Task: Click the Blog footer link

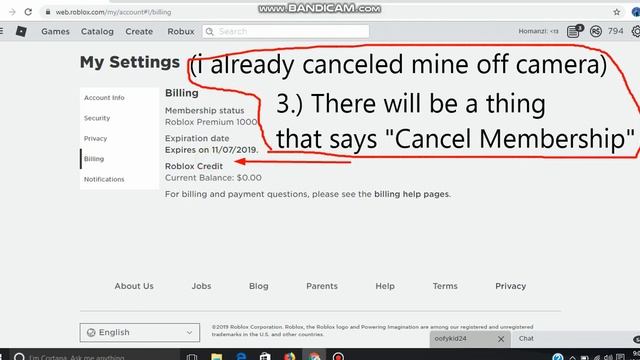Action: coord(259,286)
